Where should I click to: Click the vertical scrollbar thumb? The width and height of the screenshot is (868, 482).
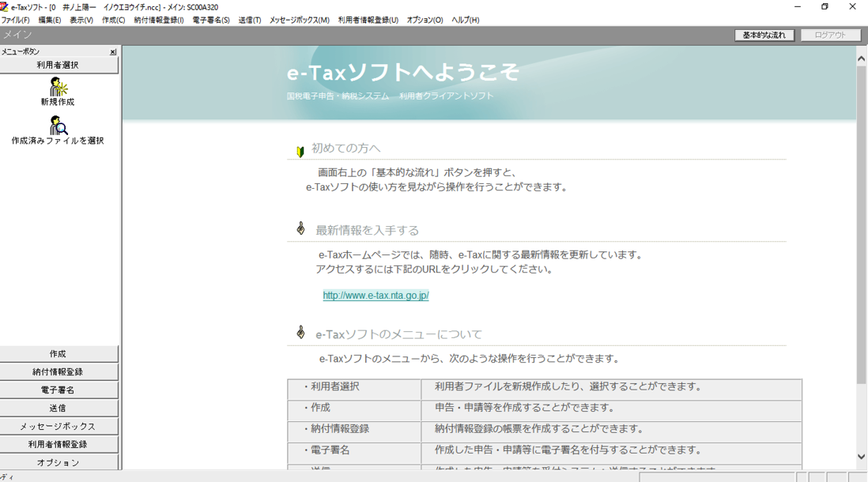coord(862,224)
